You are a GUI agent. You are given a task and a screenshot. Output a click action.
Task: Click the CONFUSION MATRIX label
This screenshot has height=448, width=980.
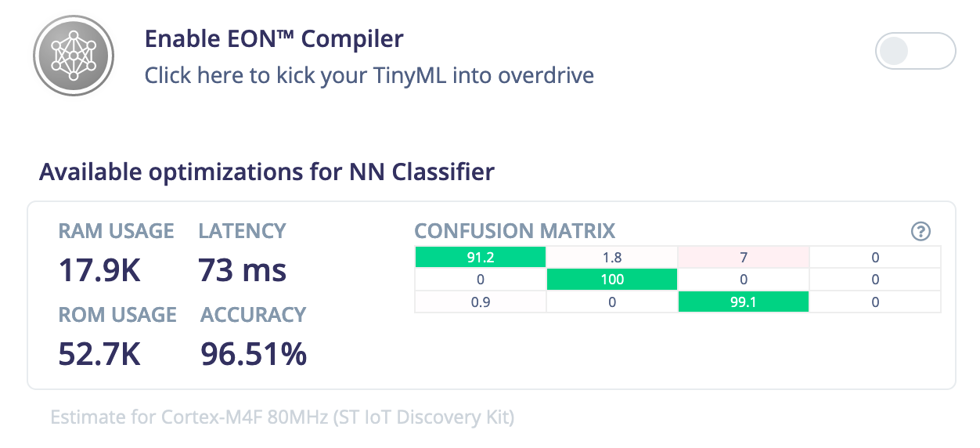[x=515, y=231]
